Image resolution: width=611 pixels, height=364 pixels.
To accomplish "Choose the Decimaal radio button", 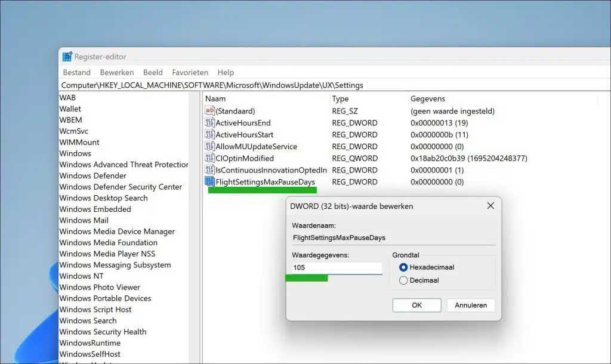I will pyautogui.click(x=403, y=280).
